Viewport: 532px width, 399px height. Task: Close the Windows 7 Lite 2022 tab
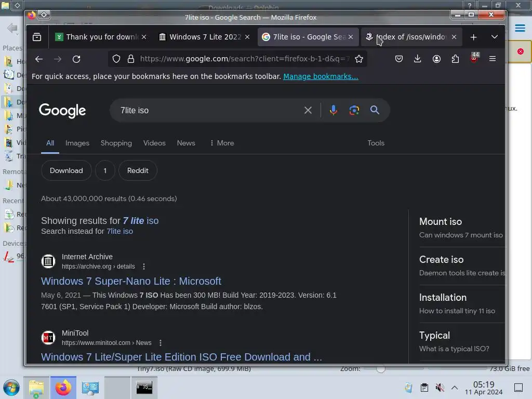click(247, 37)
